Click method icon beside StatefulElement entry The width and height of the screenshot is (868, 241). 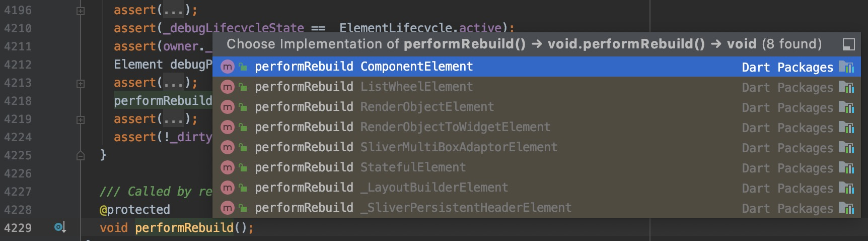[228, 167]
